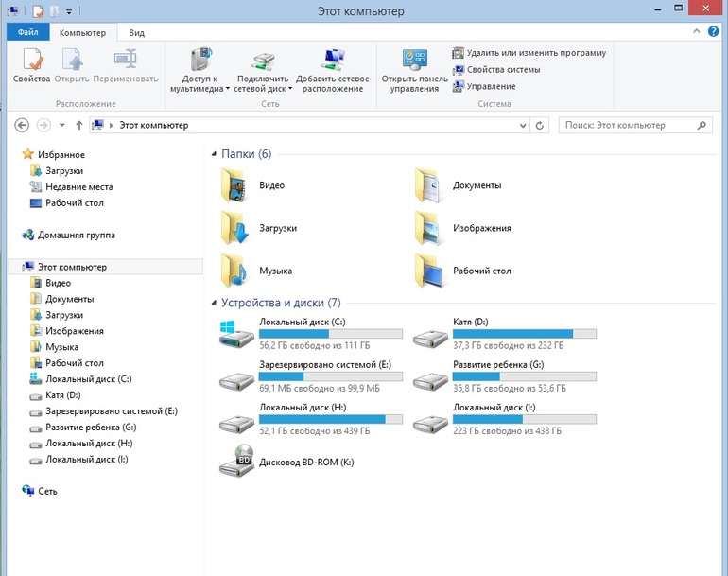Select Локальный диск (H:) in the sidebar

89,444
